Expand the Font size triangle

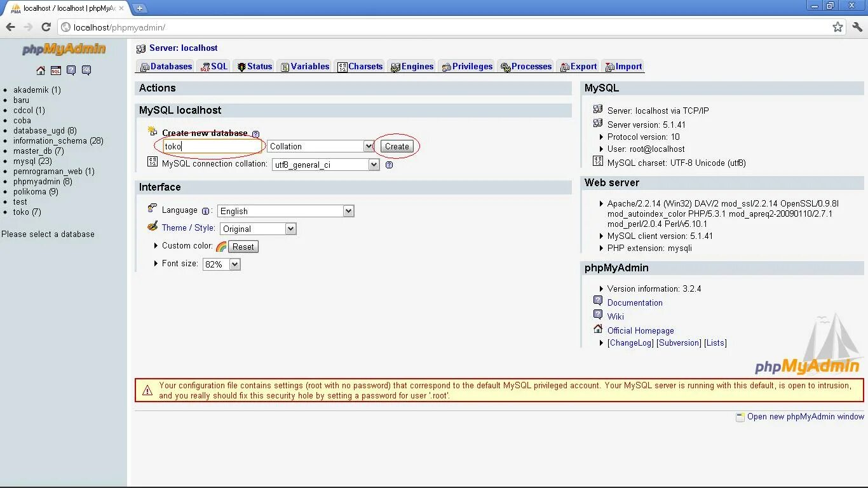tap(156, 263)
